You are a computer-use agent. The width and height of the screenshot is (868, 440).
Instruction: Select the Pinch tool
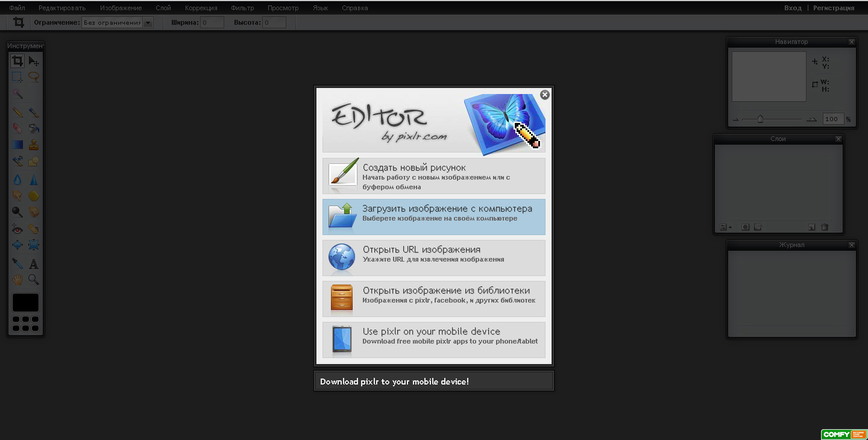tap(34, 245)
